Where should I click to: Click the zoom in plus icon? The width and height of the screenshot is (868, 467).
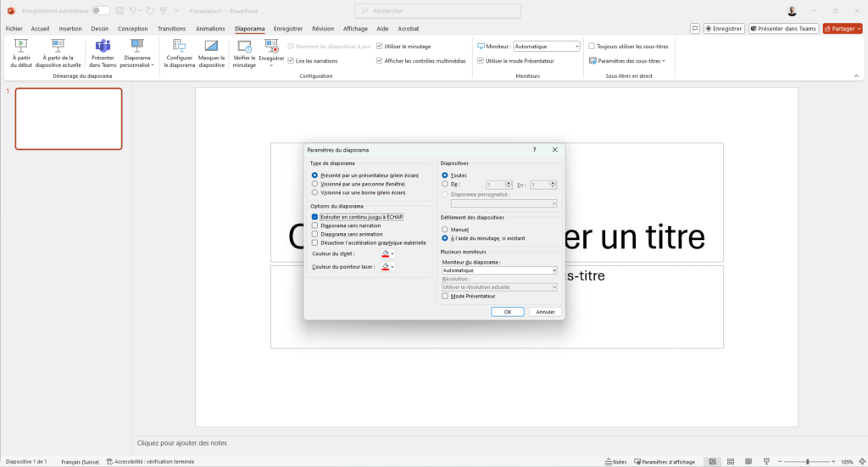(x=833, y=461)
